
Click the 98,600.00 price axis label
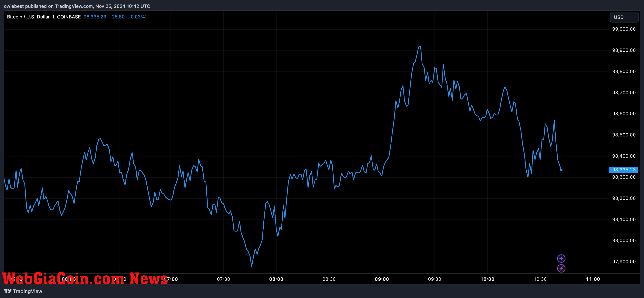point(624,114)
